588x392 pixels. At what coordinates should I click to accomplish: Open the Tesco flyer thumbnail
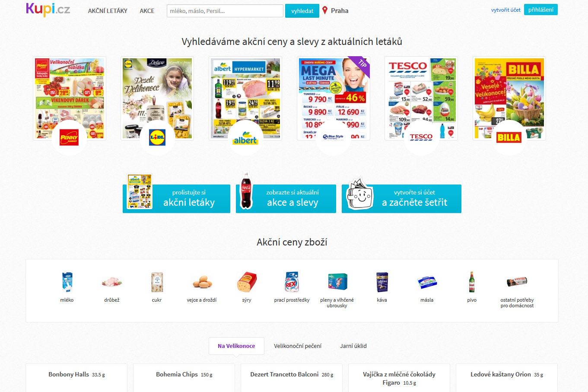421,99
